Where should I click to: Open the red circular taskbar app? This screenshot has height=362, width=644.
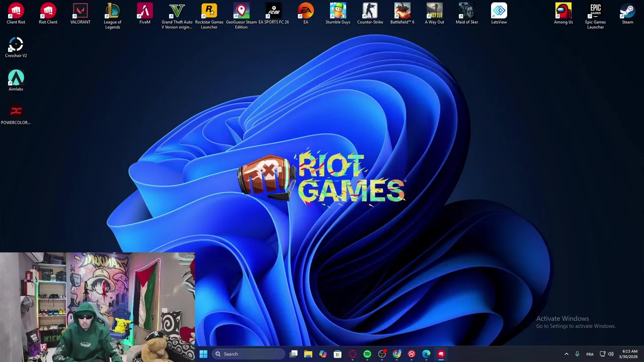point(412,354)
